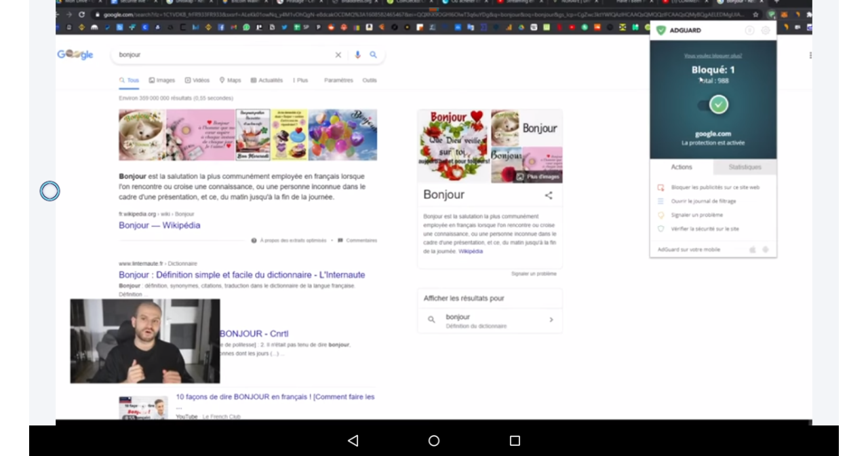Submit search with the blue magnifier icon

(x=373, y=55)
